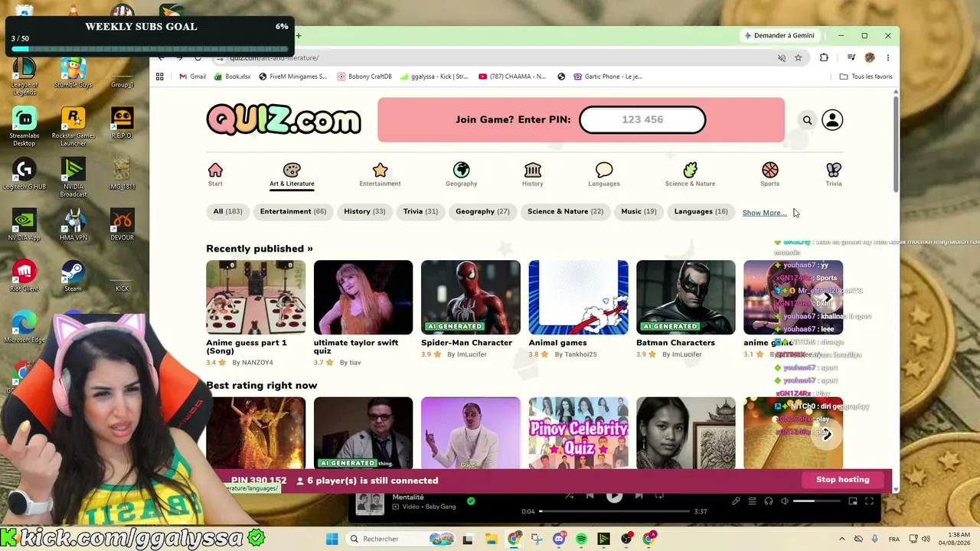Image resolution: width=980 pixels, height=551 pixels.
Task: Mute the media player volume speaker
Action: (x=785, y=501)
